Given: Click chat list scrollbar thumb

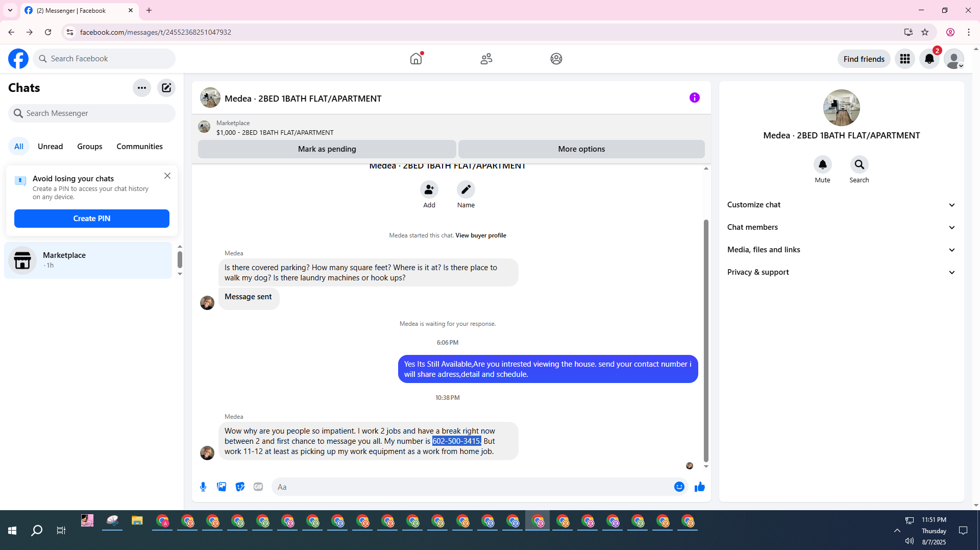Looking at the screenshot, I should (180, 259).
